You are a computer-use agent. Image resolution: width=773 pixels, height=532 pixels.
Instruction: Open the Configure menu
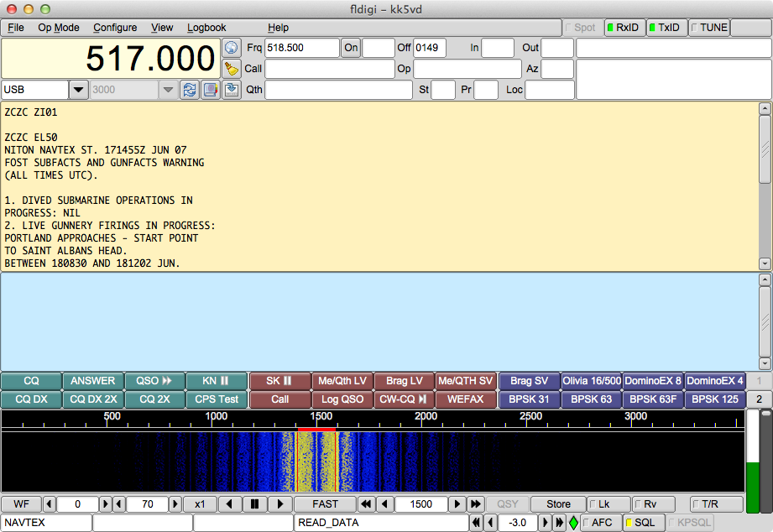(115, 28)
